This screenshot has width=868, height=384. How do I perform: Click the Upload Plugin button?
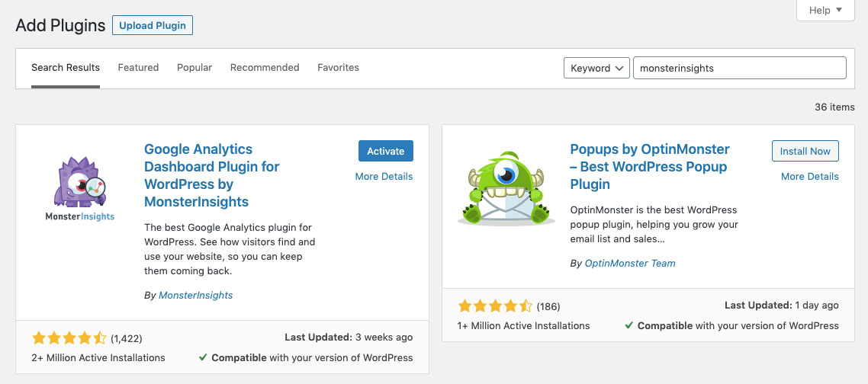(153, 25)
